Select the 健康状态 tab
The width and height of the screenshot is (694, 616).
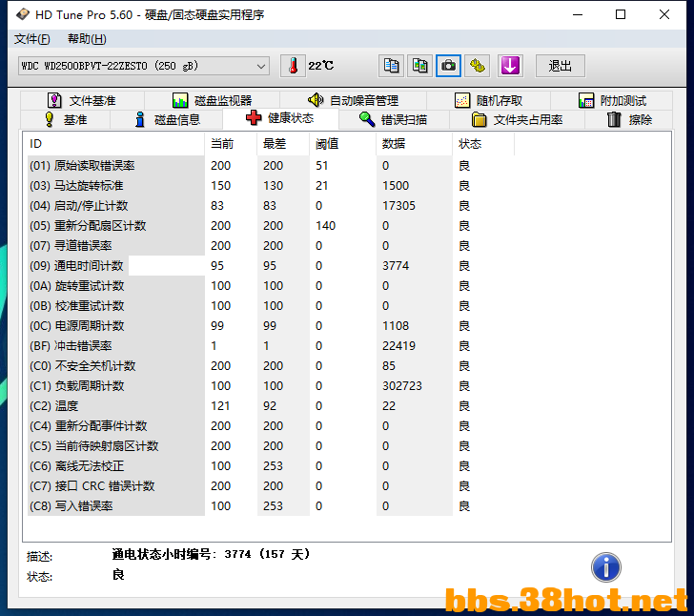[280, 118]
